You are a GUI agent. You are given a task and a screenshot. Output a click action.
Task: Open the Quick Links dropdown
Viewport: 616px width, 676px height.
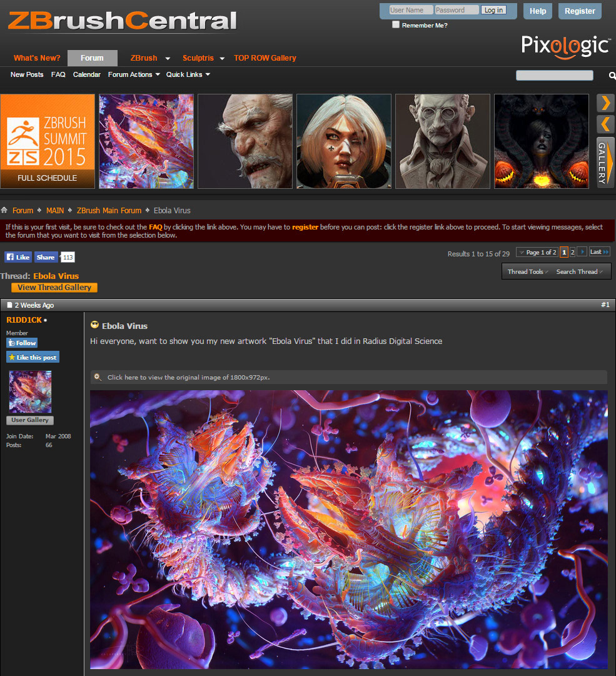tap(188, 74)
